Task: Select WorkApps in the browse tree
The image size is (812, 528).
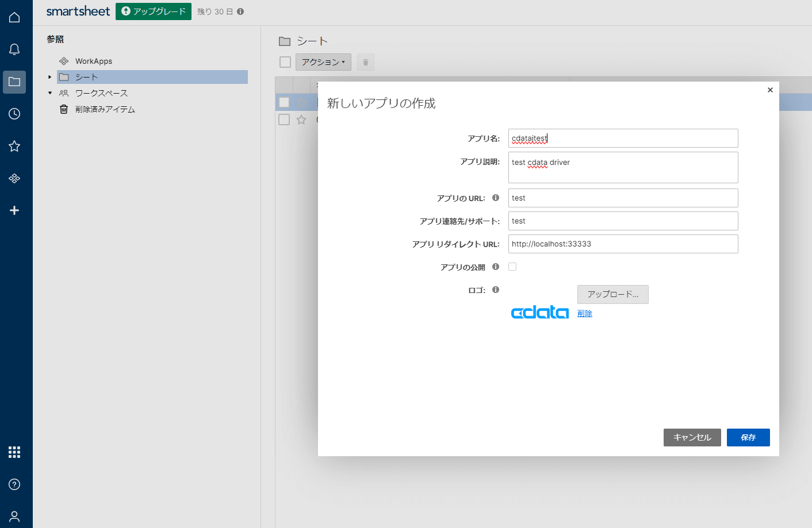Action: click(94, 61)
